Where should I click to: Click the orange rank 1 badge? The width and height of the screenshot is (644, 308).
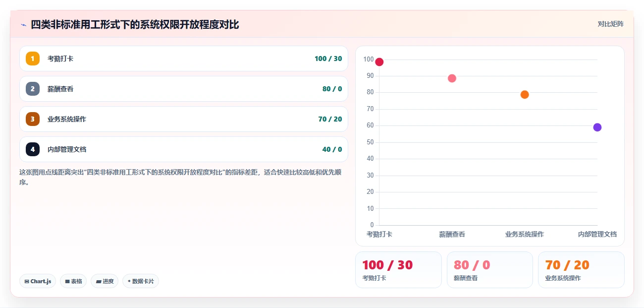click(33, 59)
